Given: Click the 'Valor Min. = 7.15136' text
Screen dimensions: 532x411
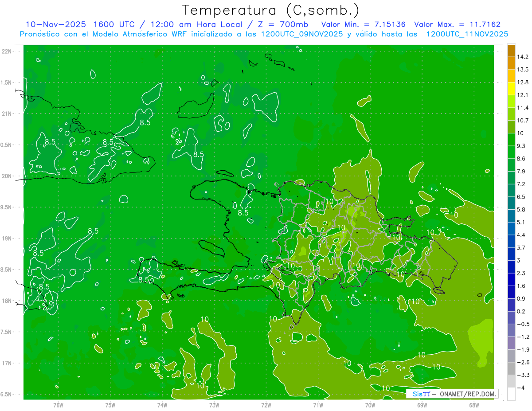Looking at the screenshot, I should [x=363, y=24].
